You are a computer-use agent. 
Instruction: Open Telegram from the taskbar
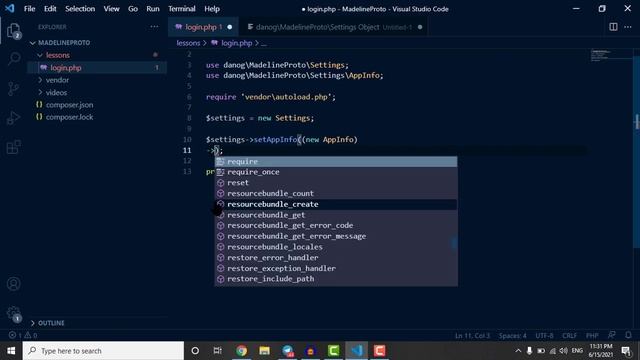pyautogui.click(x=288, y=351)
